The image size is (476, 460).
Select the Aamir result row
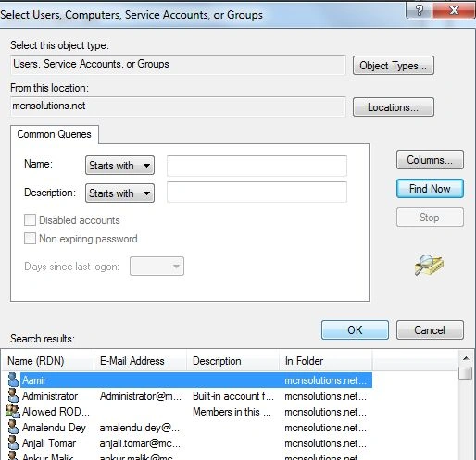[x=189, y=380]
